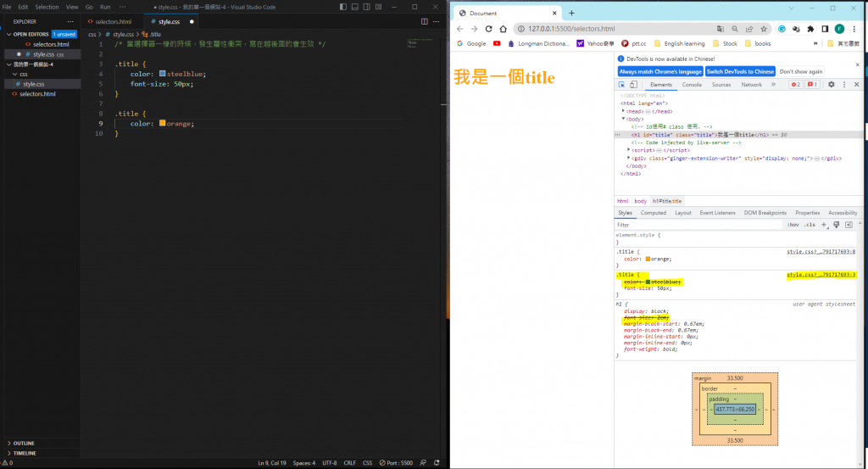Focus the Styles Filter input field
The image size is (868, 469).
[698, 225]
